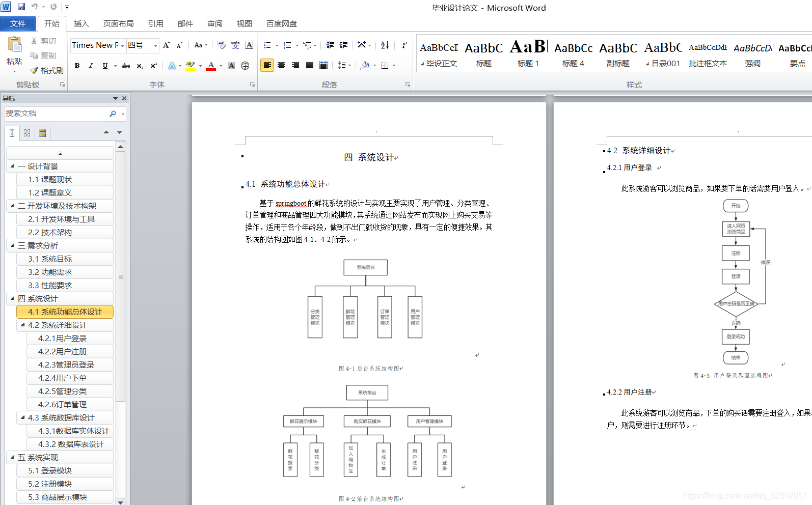Collapse the 四 系统设计 heading
The image size is (812, 505).
pos(13,298)
